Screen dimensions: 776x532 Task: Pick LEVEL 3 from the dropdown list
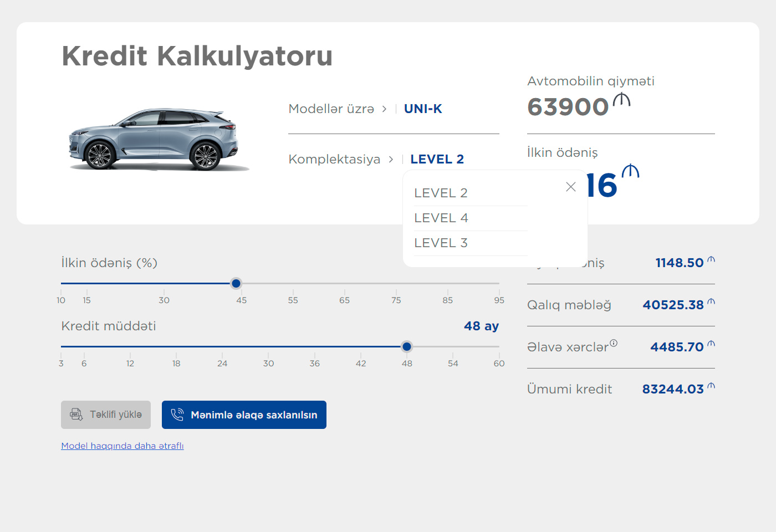pyautogui.click(x=441, y=243)
